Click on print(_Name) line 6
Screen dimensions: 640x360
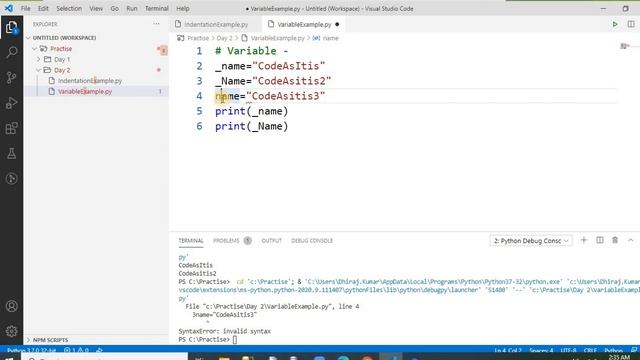pyautogui.click(x=251, y=126)
